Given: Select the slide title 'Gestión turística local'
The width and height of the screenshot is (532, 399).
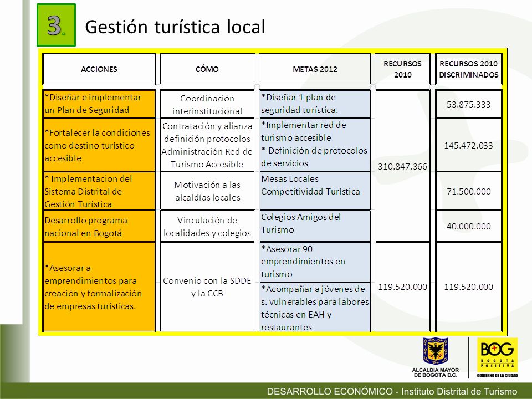Looking at the screenshot, I should (x=175, y=27).
